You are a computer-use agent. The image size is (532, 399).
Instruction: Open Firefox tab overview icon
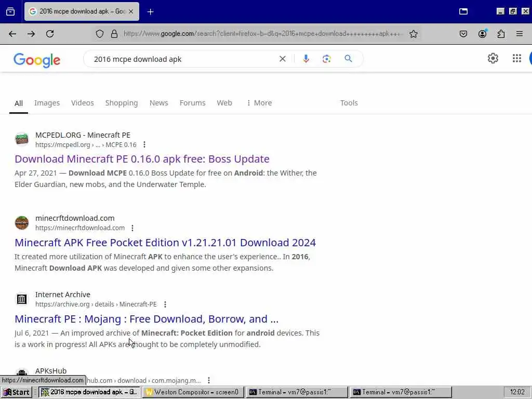(x=10, y=11)
